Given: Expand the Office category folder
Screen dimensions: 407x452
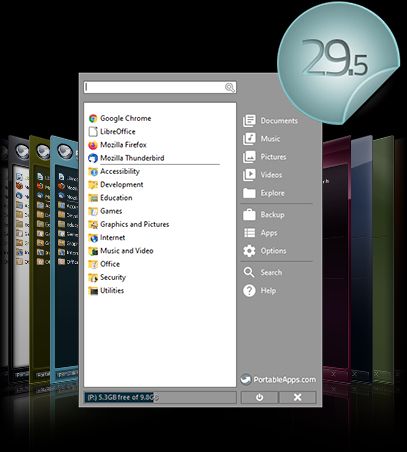Looking at the screenshot, I should pyautogui.click(x=104, y=264).
